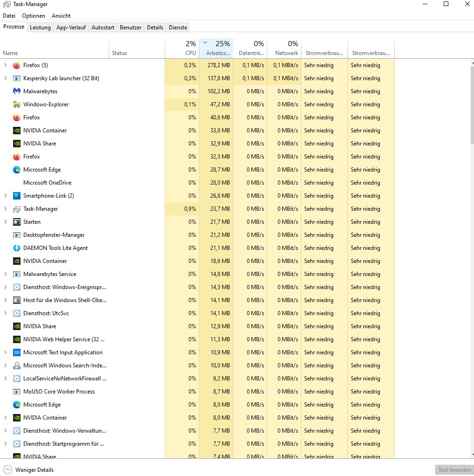Switch to the Benutzer tab
474x476 pixels.
click(x=131, y=28)
